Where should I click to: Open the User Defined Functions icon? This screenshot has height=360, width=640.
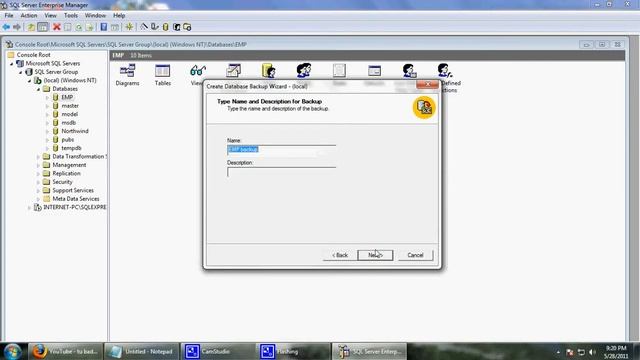tap(445, 71)
